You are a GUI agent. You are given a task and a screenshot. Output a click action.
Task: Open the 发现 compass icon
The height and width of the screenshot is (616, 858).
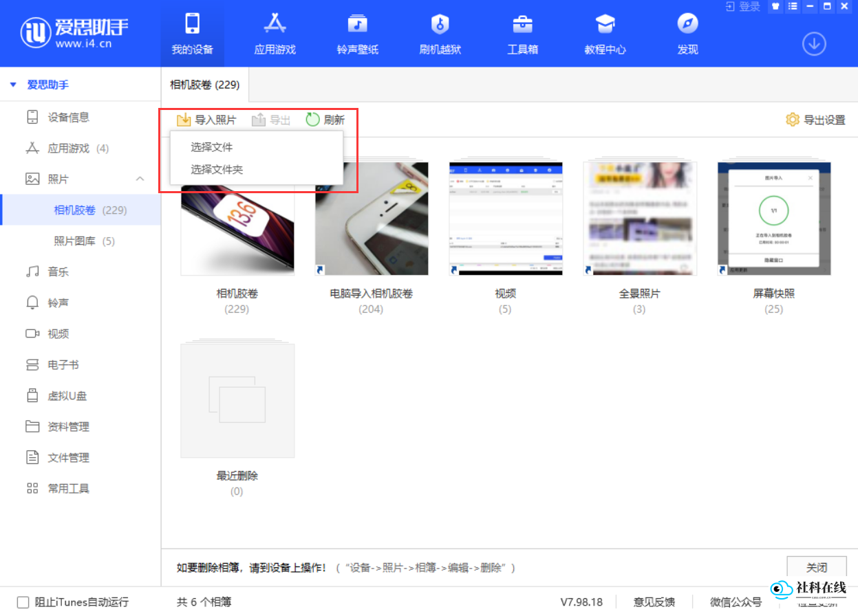pyautogui.click(x=687, y=33)
